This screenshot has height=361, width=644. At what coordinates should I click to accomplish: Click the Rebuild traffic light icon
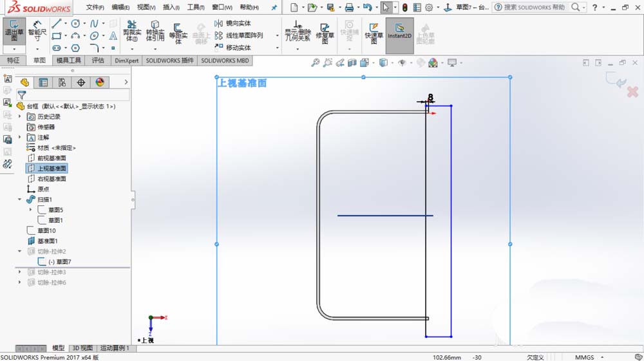[x=405, y=7]
